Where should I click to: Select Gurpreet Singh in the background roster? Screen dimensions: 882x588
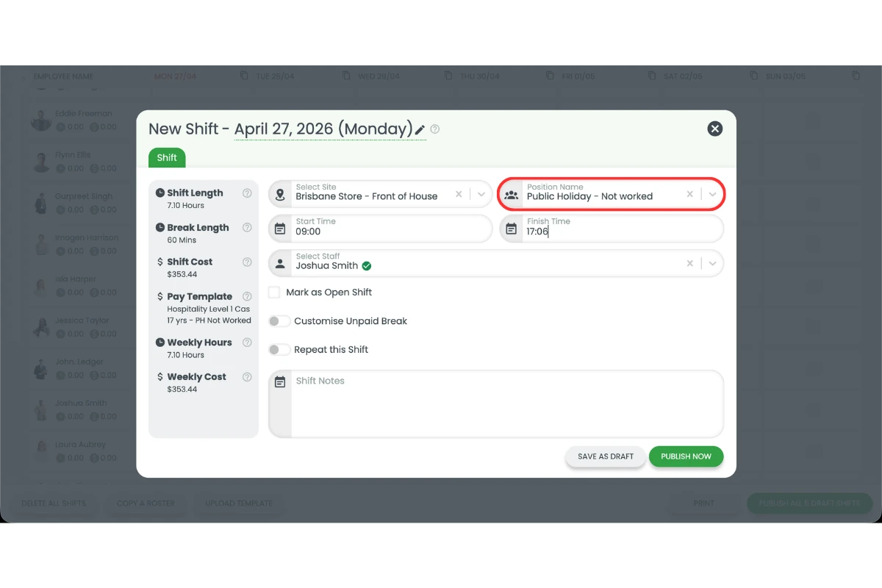tap(83, 196)
